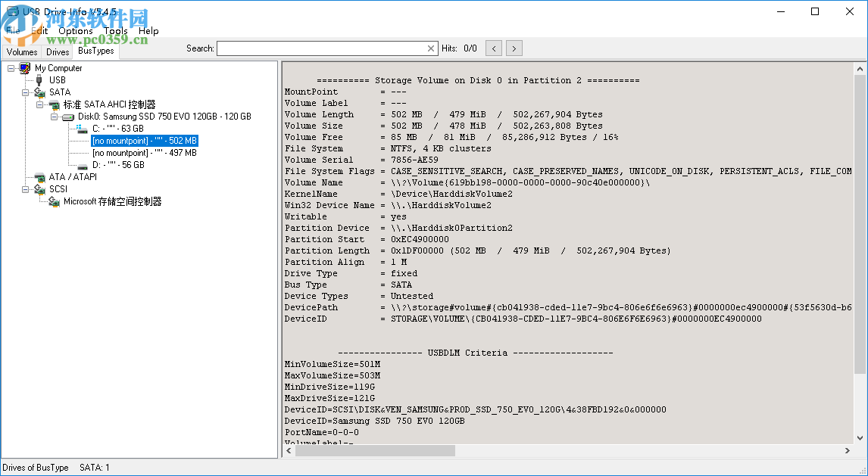
Task: Click the Device Types Untested line
Action: [359, 297]
